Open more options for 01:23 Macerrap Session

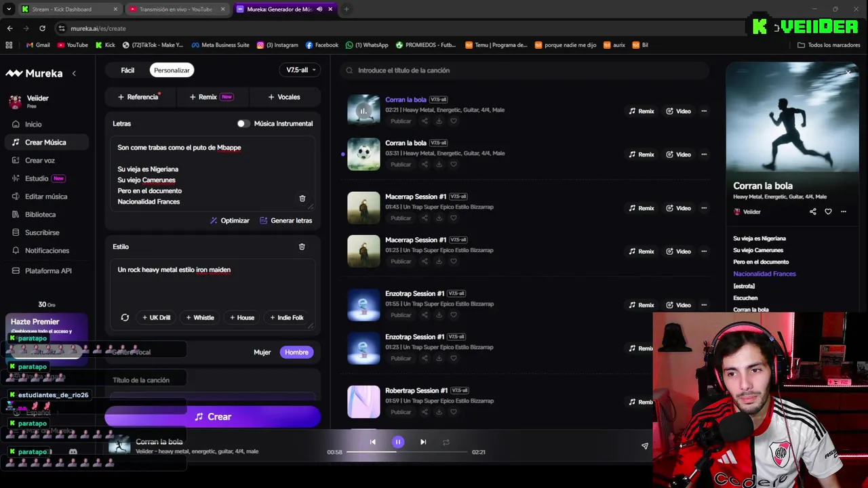pyautogui.click(x=704, y=251)
